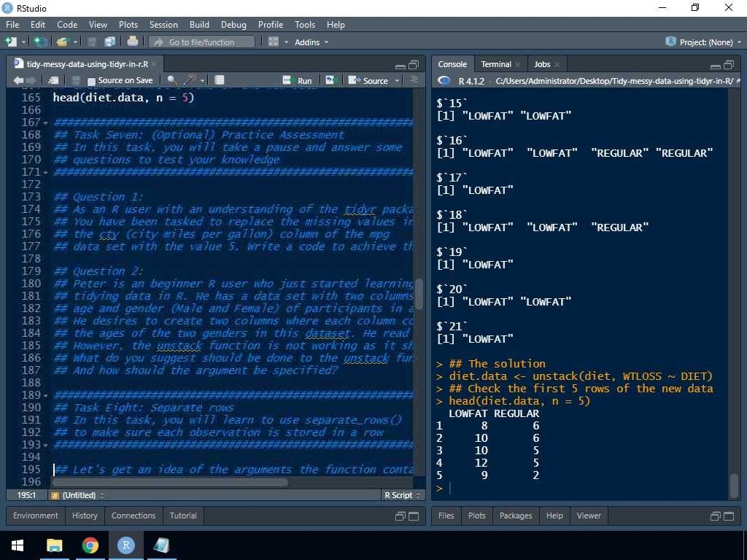The image size is (747, 560).
Task: Expand the Addins dropdown
Action: [x=311, y=42]
